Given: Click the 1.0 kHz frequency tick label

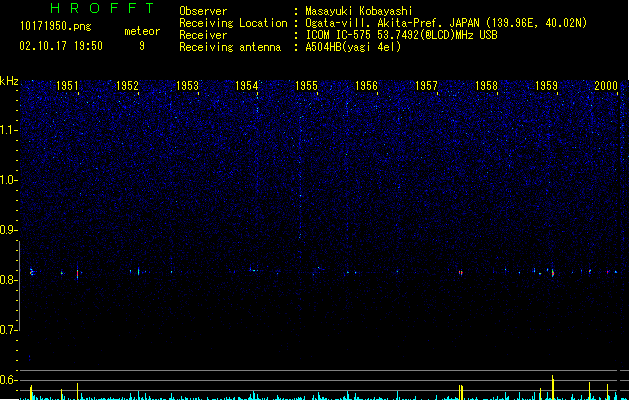Looking at the screenshot, I should [8, 180].
